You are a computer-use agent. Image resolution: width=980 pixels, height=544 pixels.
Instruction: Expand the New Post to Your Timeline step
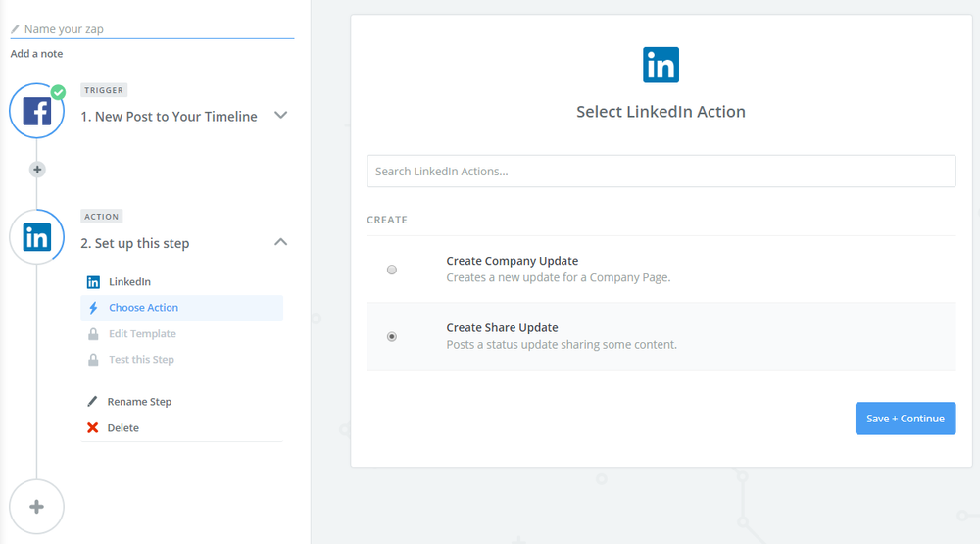point(281,115)
